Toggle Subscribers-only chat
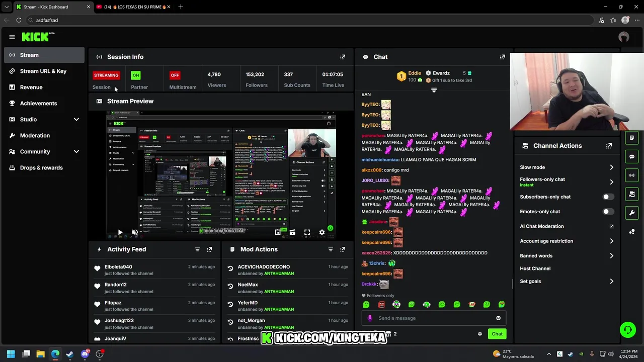The width and height of the screenshot is (644, 362). (608, 197)
